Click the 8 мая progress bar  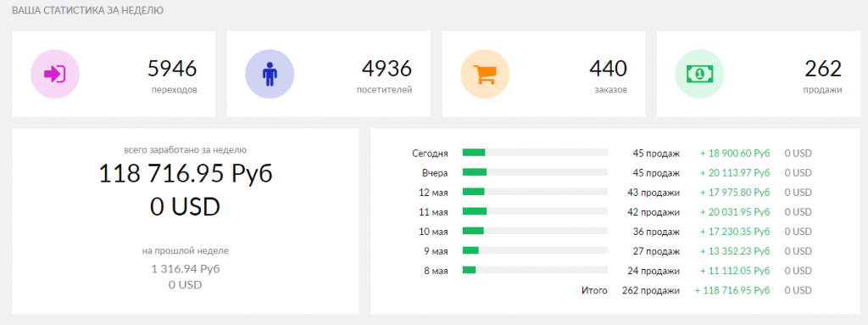535,271
